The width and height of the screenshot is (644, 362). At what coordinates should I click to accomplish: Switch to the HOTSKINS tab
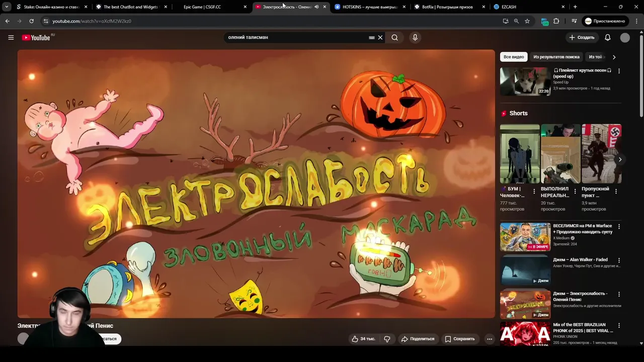click(x=370, y=7)
